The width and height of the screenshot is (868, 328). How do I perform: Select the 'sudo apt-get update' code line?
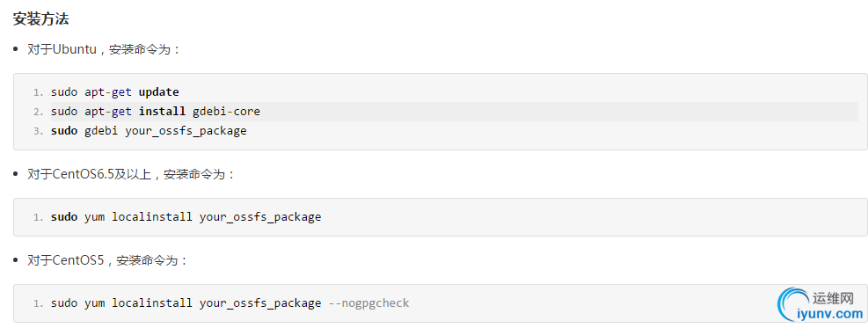click(115, 91)
